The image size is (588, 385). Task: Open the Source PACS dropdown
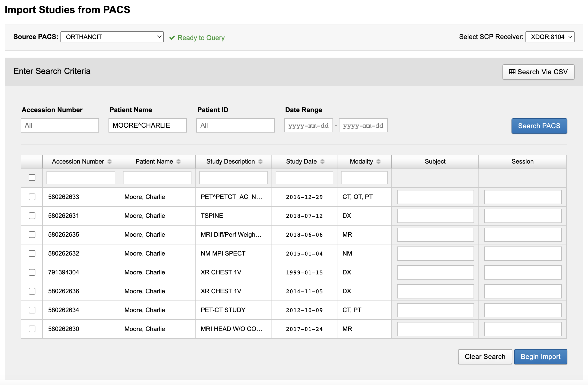pyautogui.click(x=112, y=37)
